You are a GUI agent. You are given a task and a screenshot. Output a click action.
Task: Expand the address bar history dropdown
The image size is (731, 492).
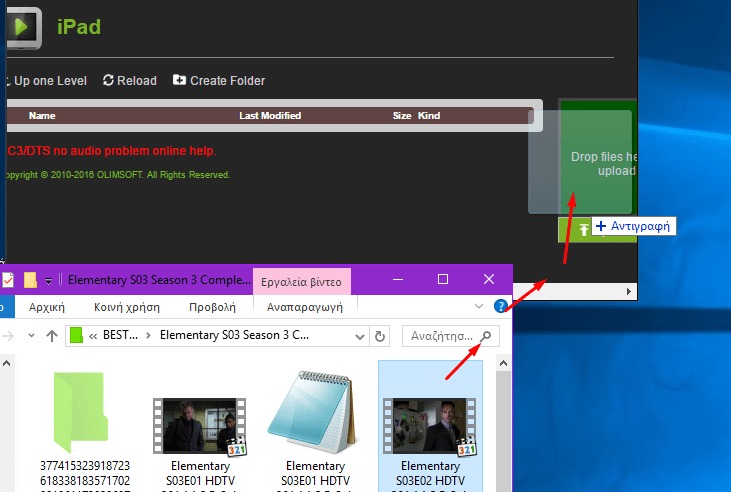pos(359,336)
